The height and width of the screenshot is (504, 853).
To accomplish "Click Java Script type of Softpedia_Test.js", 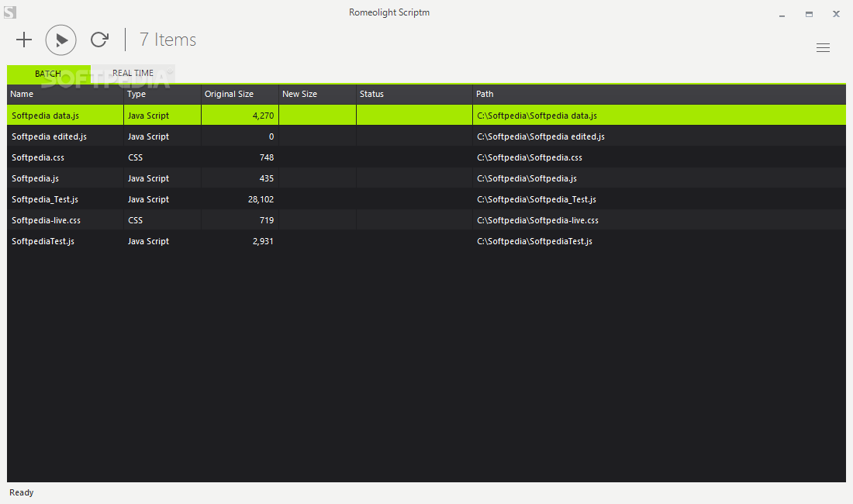I will (x=149, y=199).
